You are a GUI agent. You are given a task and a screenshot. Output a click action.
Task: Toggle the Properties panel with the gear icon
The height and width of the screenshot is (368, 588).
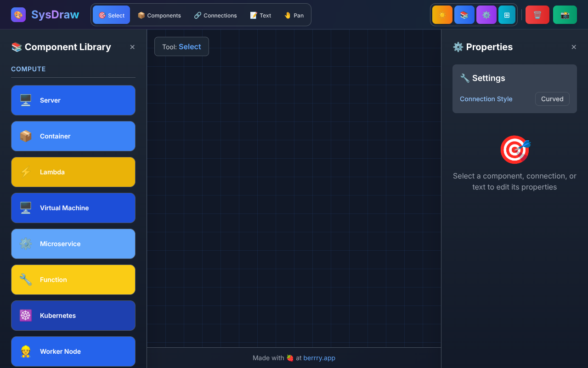pos(486,14)
